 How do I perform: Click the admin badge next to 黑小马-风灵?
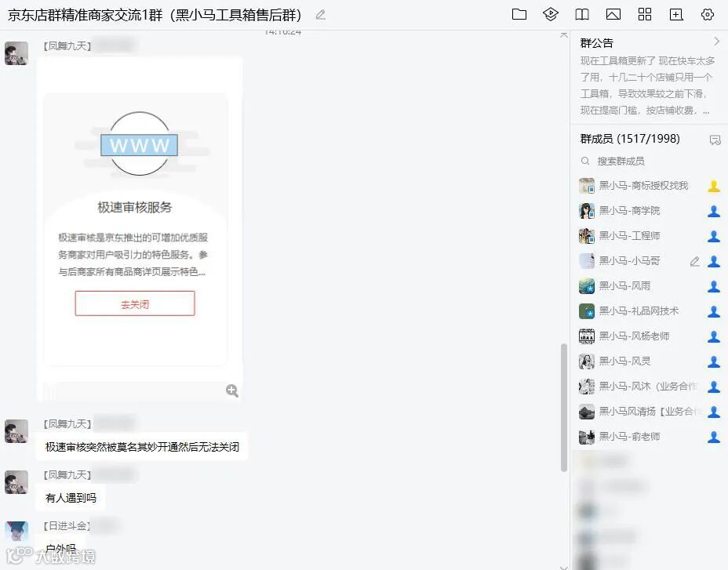pyautogui.click(x=714, y=361)
